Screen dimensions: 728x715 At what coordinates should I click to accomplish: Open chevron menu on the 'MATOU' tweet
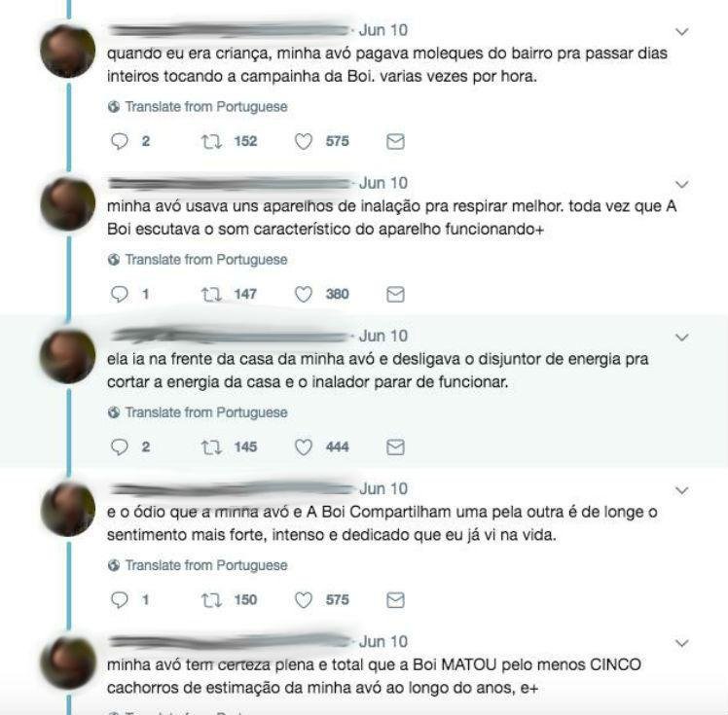tap(681, 643)
